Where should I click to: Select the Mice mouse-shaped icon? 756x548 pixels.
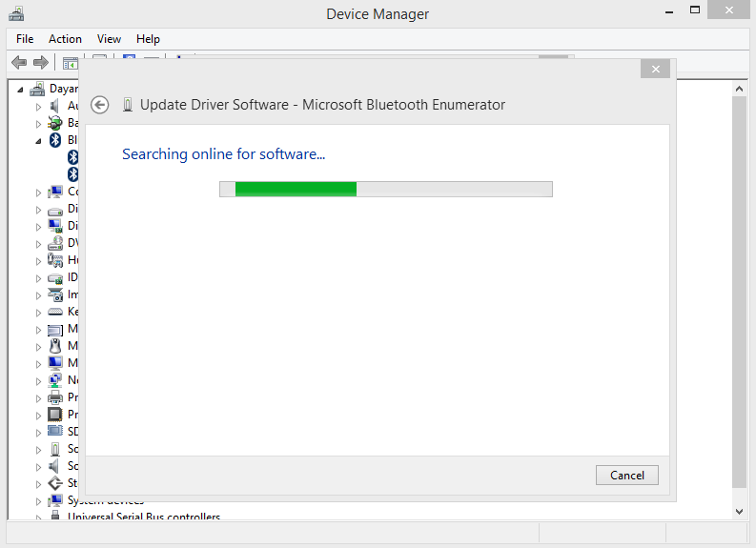click(x=55, y=346)
